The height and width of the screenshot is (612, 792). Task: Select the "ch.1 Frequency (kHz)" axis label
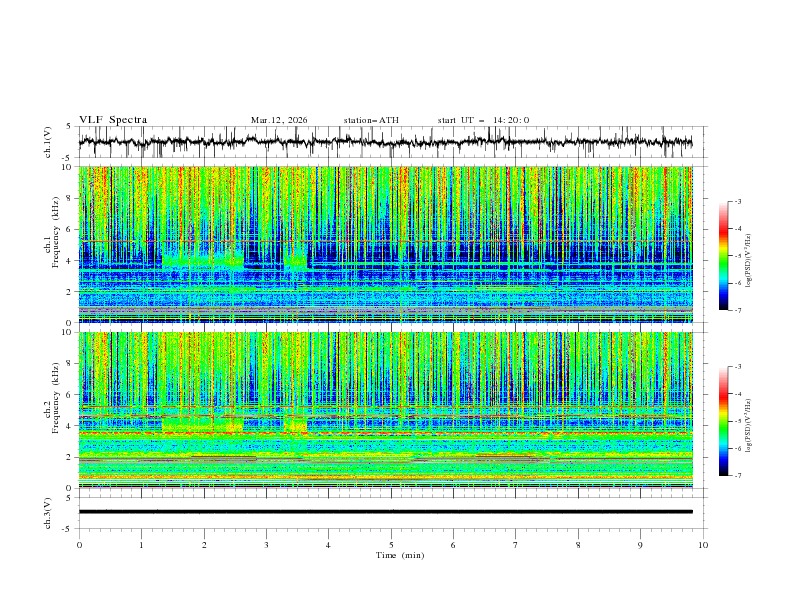point(52,233)
